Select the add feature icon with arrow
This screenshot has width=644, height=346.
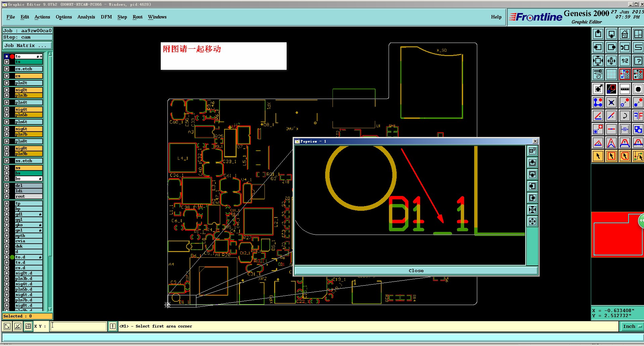tap(598, 89)
